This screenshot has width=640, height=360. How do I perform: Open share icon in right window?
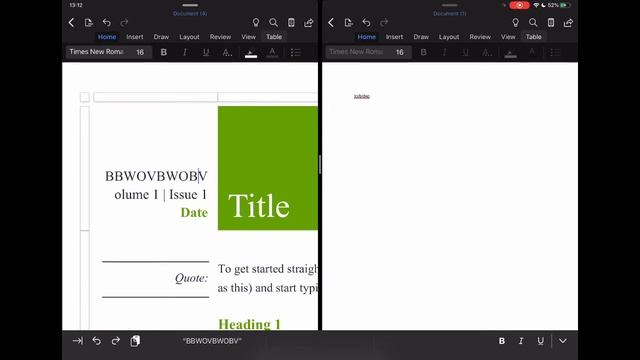coord(568,22)
